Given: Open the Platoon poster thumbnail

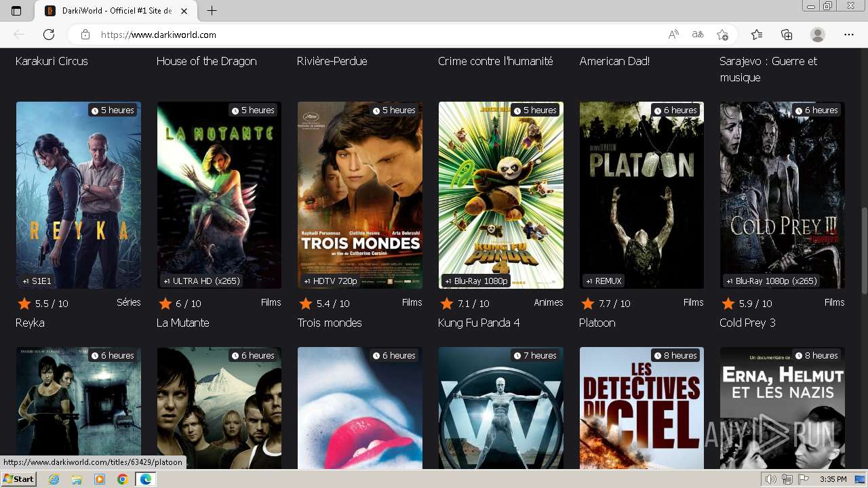Looking at the screenshot, I should [642, 195].
